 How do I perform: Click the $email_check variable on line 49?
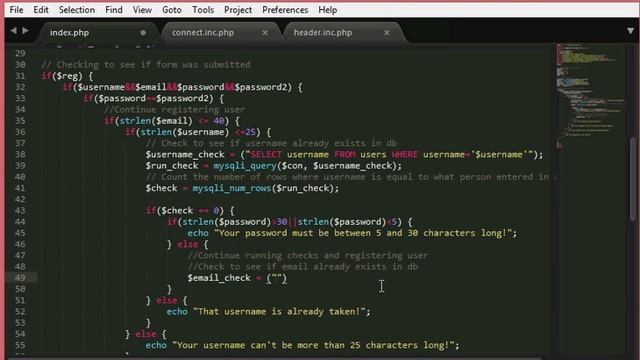coord(219,278)
